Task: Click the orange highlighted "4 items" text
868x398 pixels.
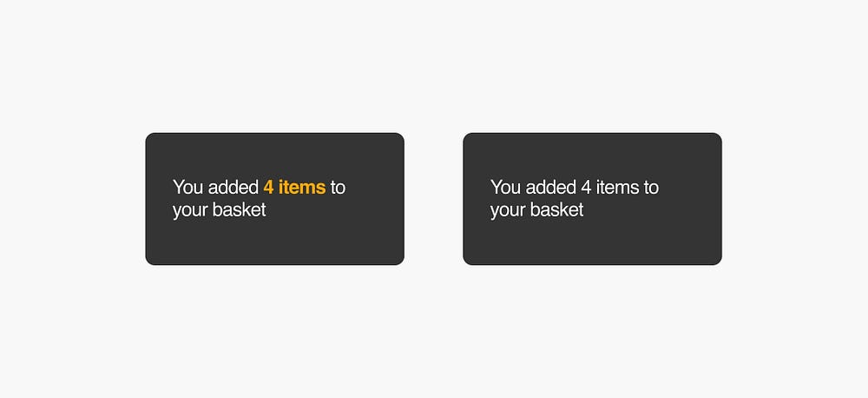Action: coord(294,188)
